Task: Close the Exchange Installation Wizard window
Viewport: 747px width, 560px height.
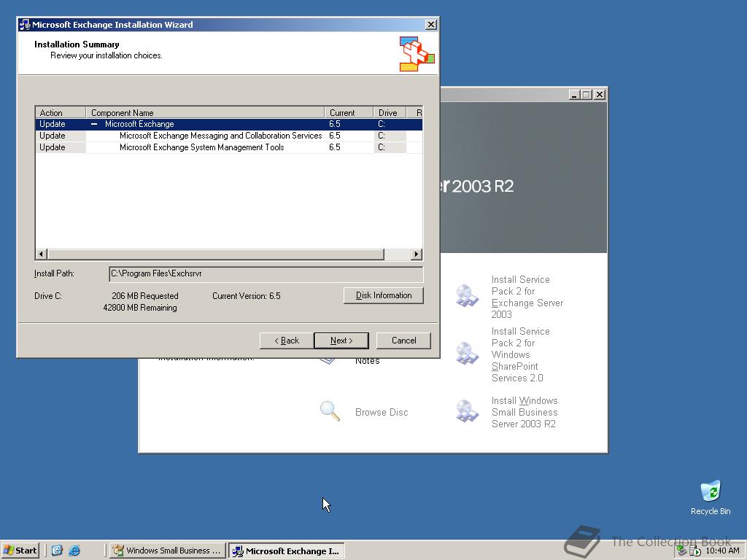Action: pos(430,25)
